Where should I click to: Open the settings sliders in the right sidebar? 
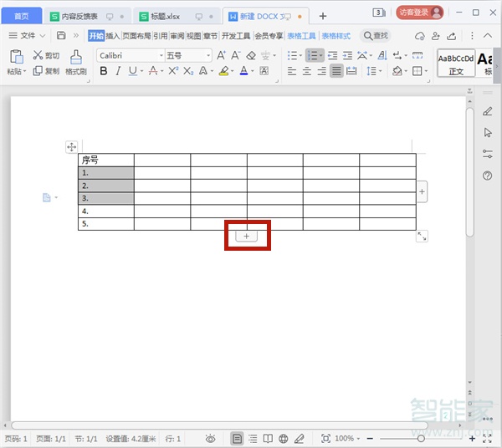487,154
